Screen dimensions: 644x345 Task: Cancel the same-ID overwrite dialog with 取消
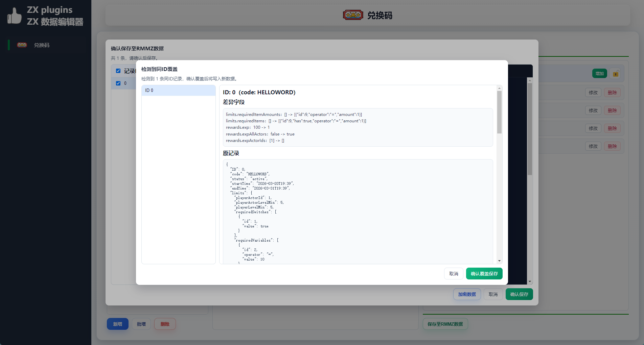[x=454, y=274]
